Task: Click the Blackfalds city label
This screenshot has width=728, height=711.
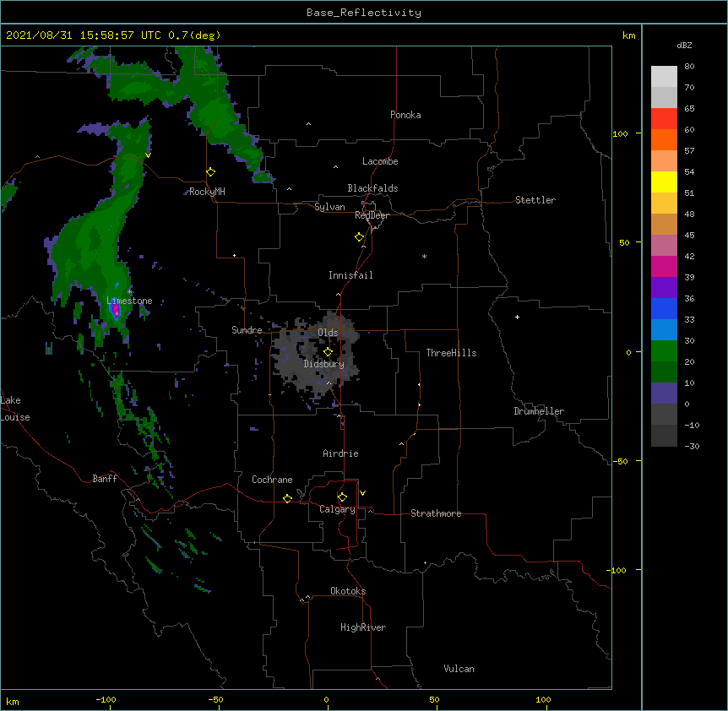Action: point(372,188)
